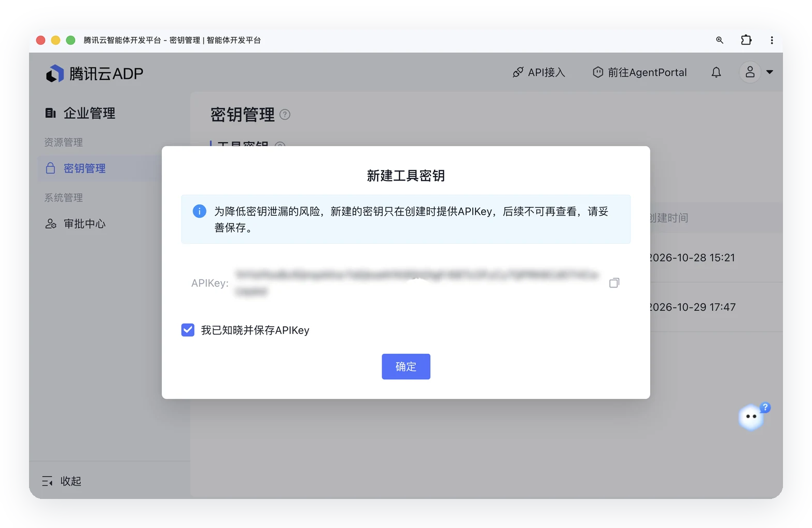The height and width of the screenshot is (528, 812).
Task: Click the 企业管理 icon in sidebar
Action: tap(50, 113)
